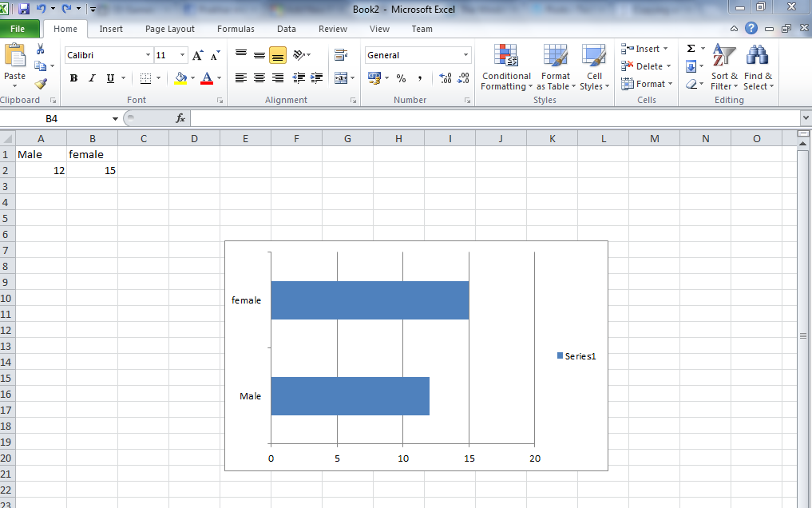
Task: Click the Fill down icon
Action: coord(691,66)
